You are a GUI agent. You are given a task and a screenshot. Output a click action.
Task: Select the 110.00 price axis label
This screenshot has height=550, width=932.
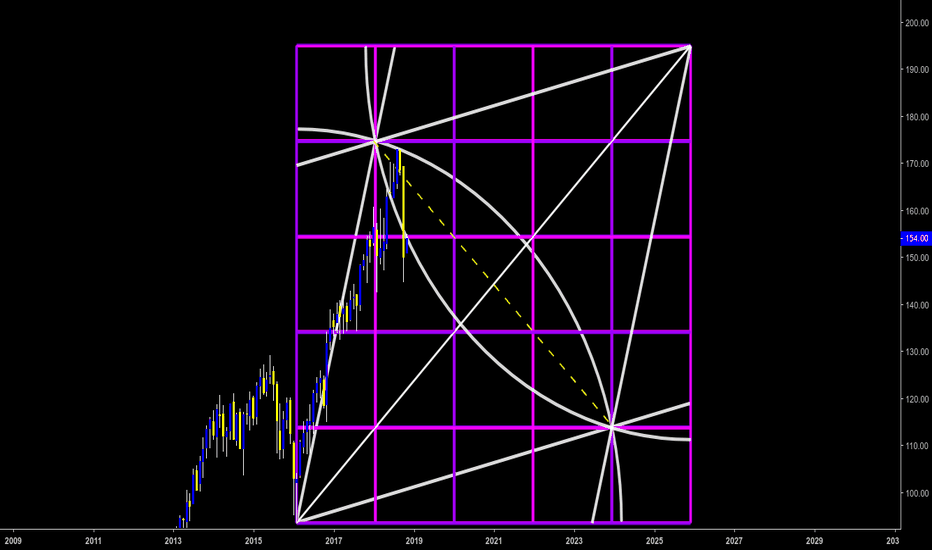pyautogui.click(x=917, y=446)
